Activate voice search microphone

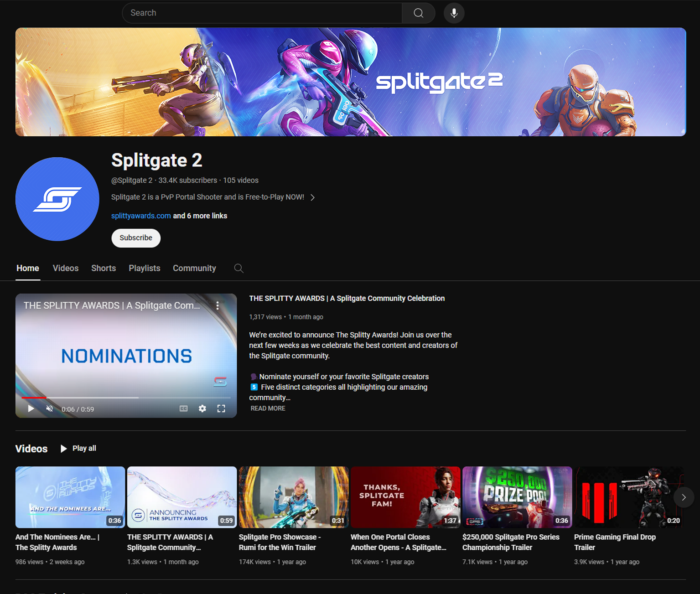454,13
